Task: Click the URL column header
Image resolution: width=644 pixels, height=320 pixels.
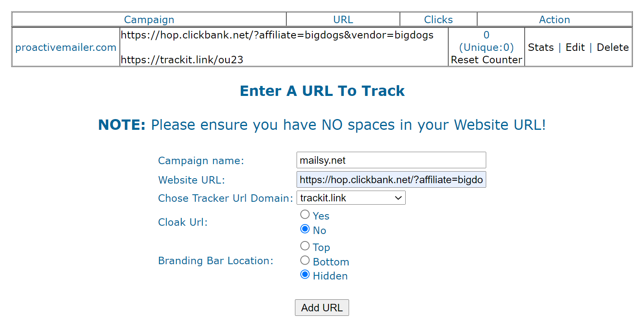Action: pyautogui.click(x=343, y=19)
